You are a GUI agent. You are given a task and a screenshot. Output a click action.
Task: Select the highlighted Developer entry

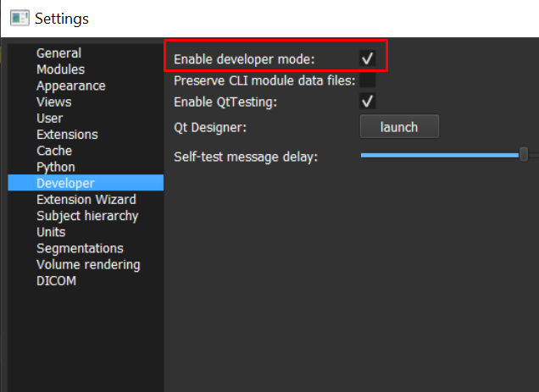65,183
